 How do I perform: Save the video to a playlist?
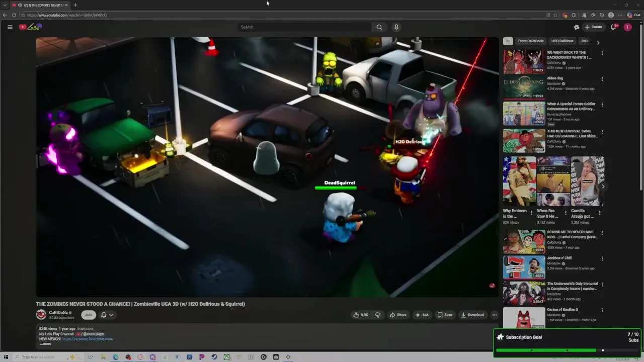[445, 315]
